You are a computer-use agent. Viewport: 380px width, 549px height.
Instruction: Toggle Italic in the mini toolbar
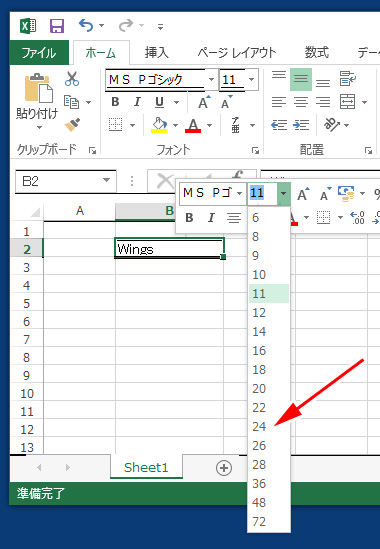[211, 218]
